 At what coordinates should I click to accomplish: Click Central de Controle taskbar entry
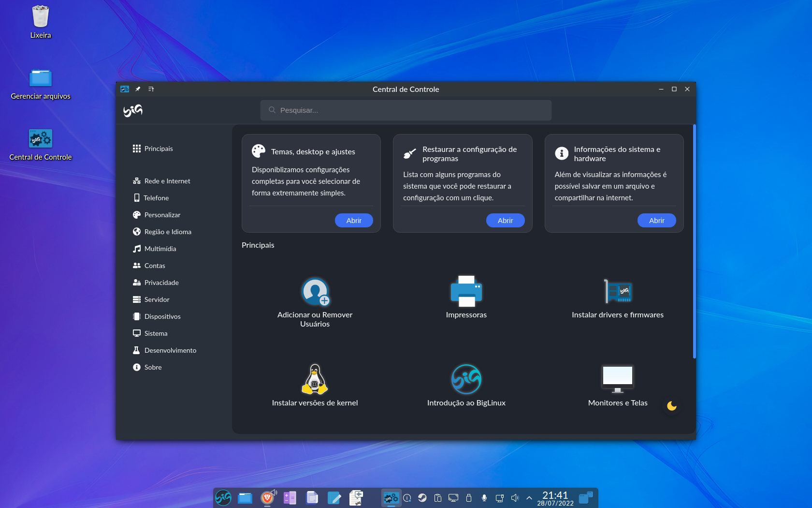[391, 497]
